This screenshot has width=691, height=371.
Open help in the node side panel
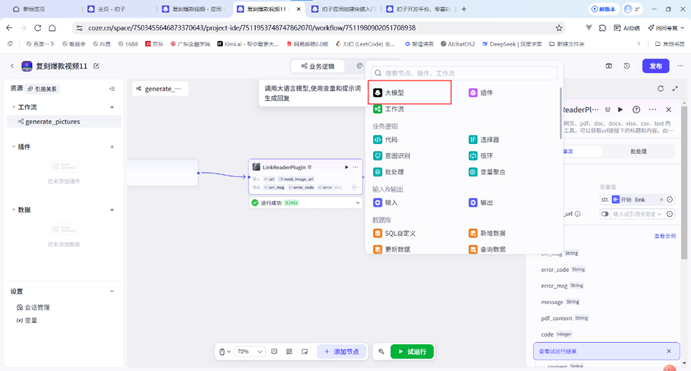(x=636, y=109)
